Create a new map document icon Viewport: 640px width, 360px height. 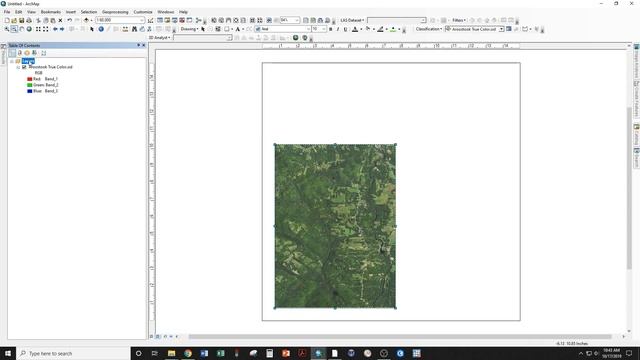(x=7, y=20)
